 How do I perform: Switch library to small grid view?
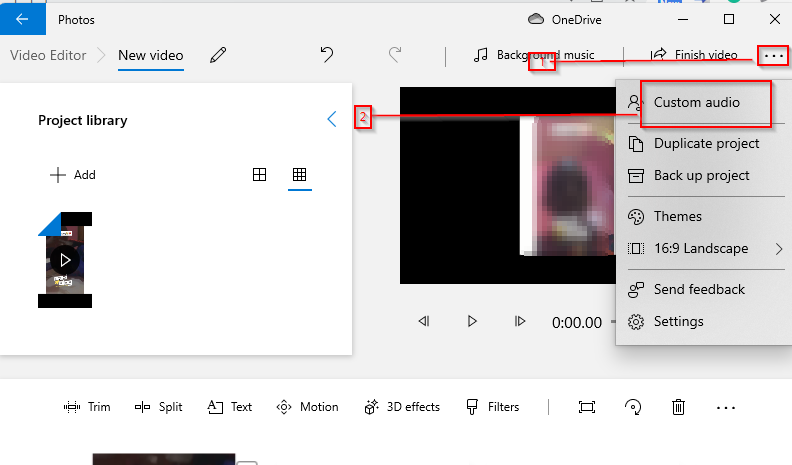300,175
